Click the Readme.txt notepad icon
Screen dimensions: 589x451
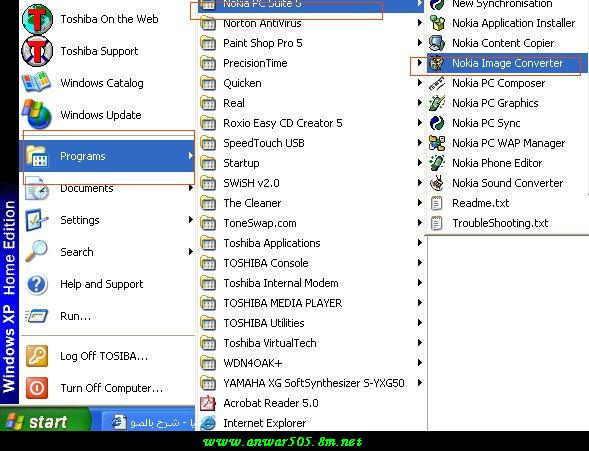tap(436, 203)
